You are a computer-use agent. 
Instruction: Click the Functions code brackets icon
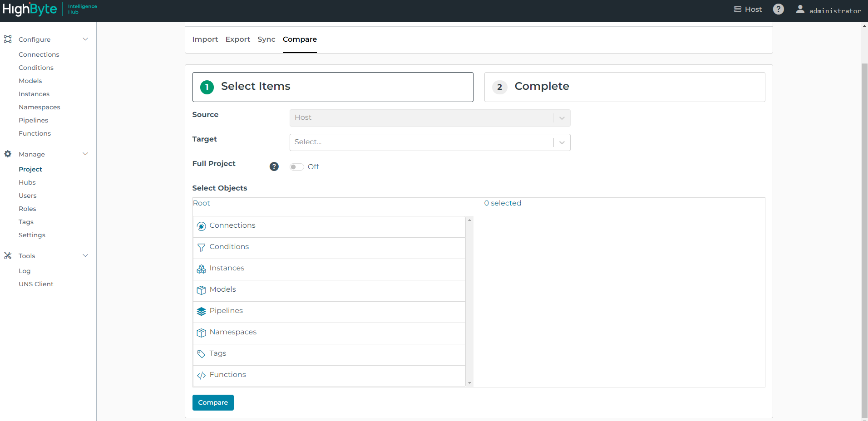tap(202, 376)
